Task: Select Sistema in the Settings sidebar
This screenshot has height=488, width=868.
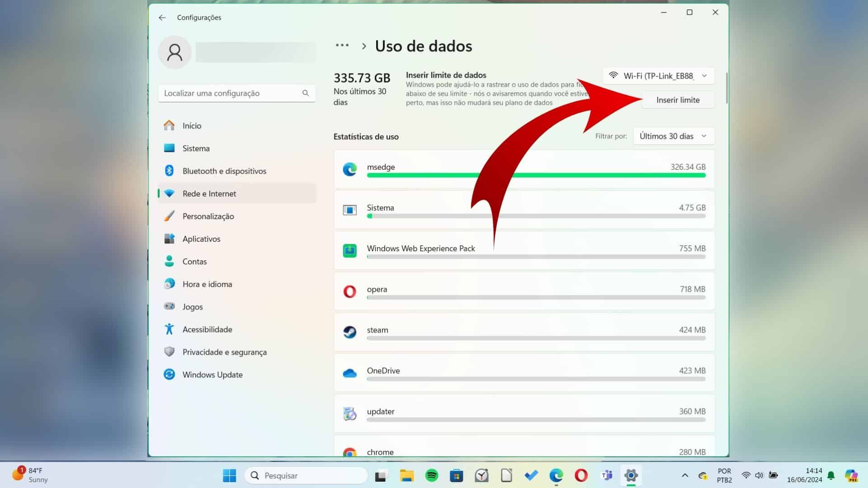Action: click(x=196, y=148)
